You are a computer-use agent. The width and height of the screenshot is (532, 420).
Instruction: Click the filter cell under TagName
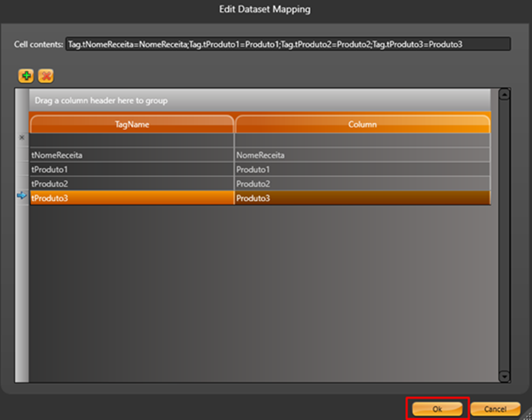131,139
